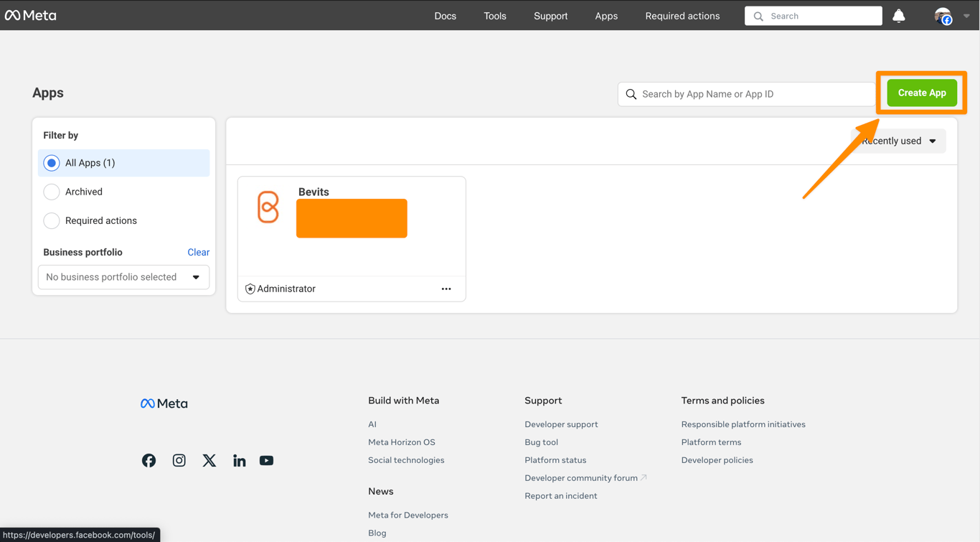
Task: Select the Required actions filter radio
Action: click(x=52, y=220)
